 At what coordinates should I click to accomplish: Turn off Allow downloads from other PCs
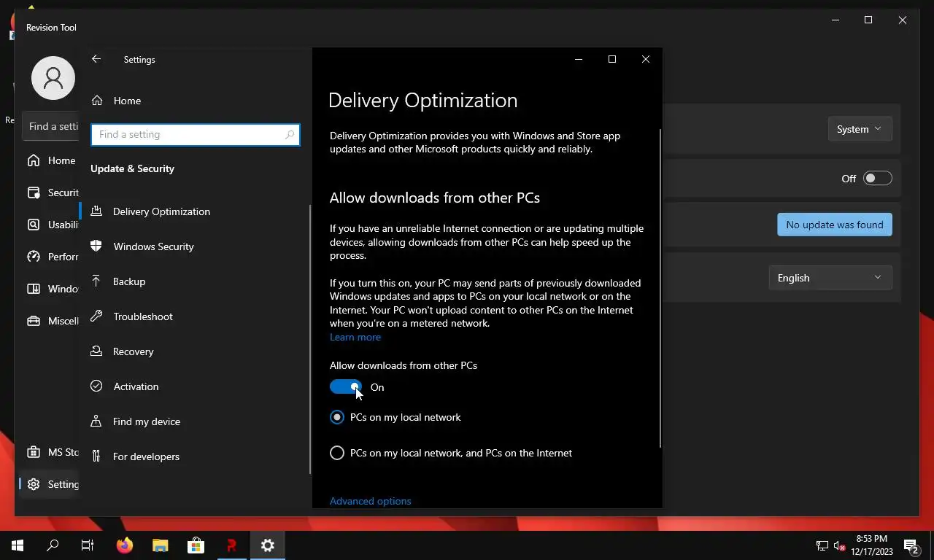tap(346, 387)
